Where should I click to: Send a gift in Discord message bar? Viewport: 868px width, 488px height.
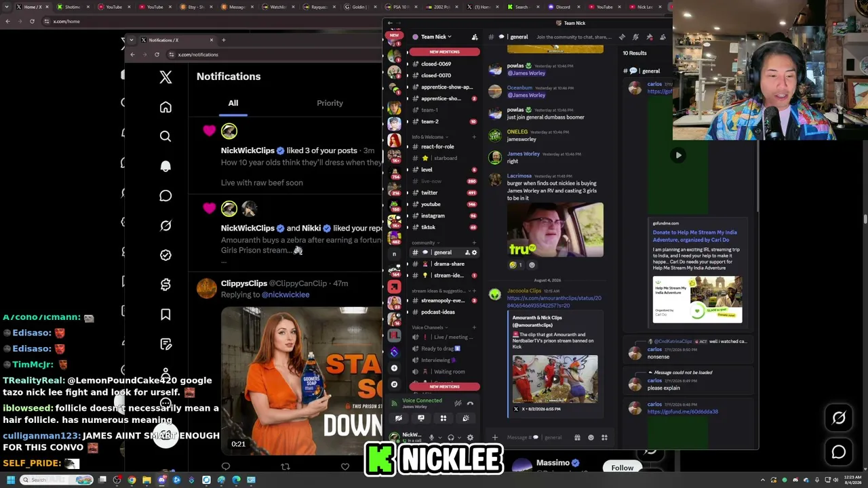pos(577,437)
